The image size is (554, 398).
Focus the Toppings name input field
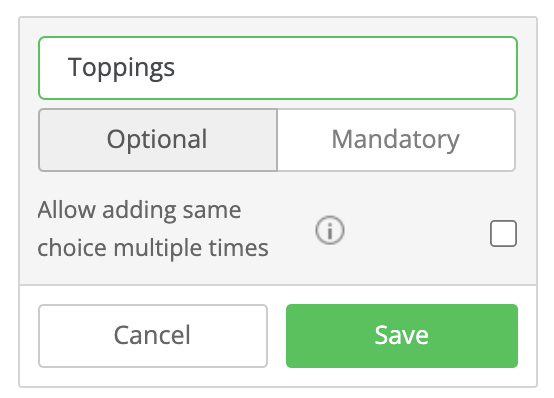coord(278,68)
